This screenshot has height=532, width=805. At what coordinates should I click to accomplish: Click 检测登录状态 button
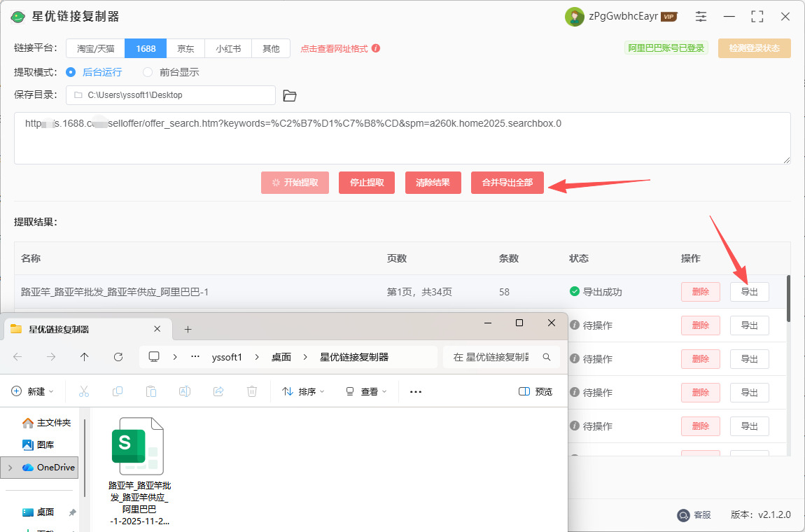754,48
